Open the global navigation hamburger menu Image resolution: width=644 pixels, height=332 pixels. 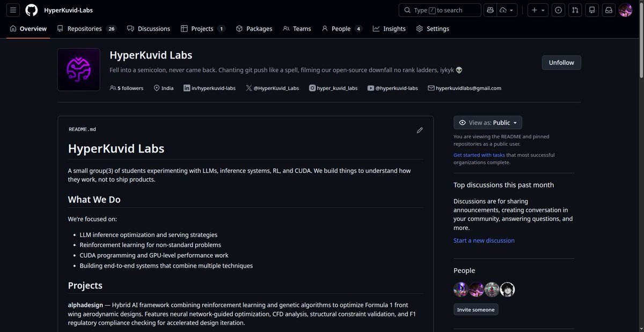pos(13,10)
